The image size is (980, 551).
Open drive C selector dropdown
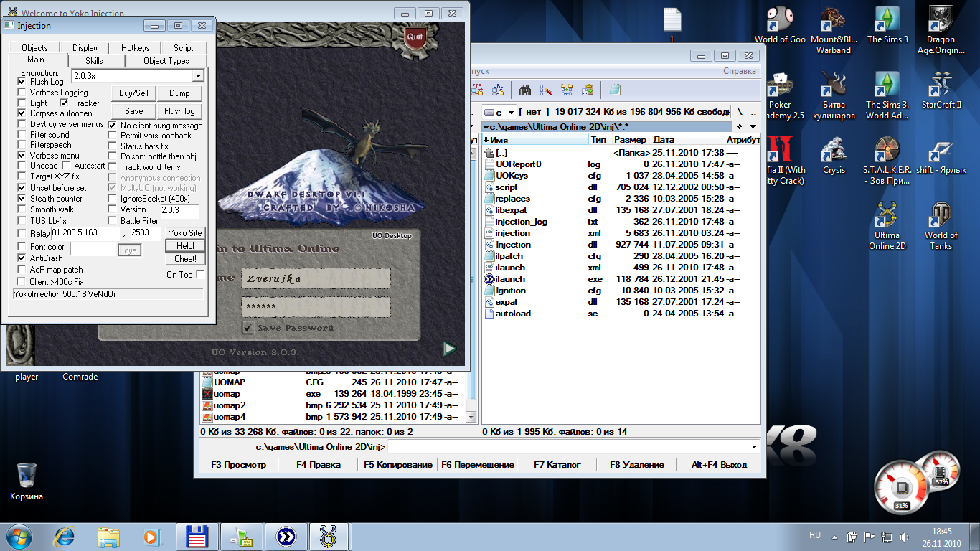point(499,112)
